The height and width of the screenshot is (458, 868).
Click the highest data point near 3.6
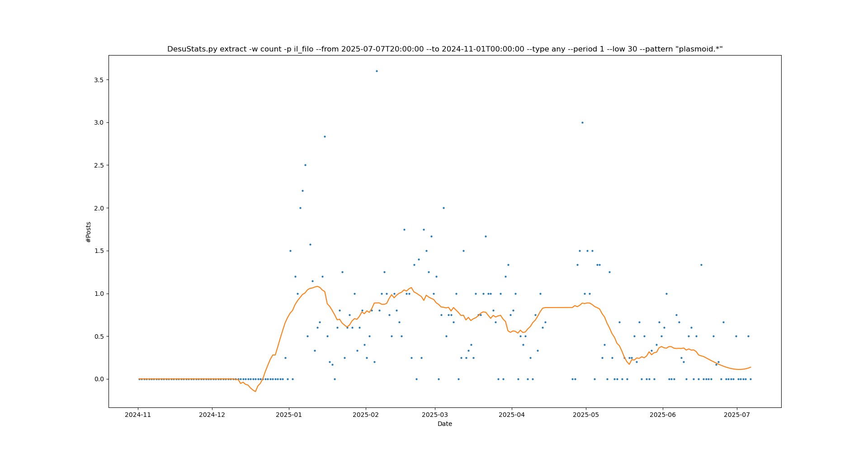tap(377, 71)
